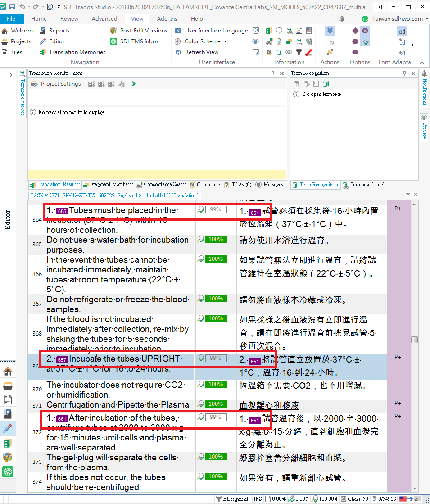The height and width of the screenshot is (504, 430).
Task: Toggle the tag verification option with green check
Action: [x=365, y=42]
